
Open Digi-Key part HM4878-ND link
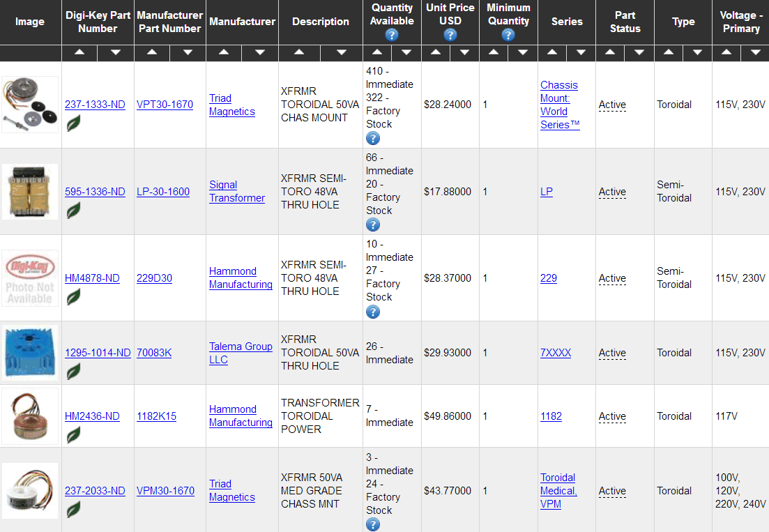tap(92, 278)
